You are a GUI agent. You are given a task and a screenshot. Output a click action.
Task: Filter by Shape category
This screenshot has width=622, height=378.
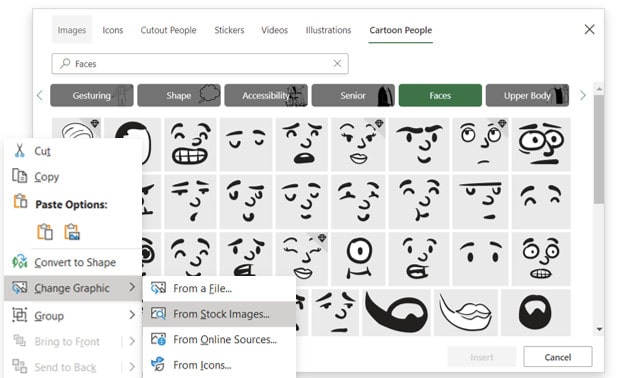pos(179,95)
